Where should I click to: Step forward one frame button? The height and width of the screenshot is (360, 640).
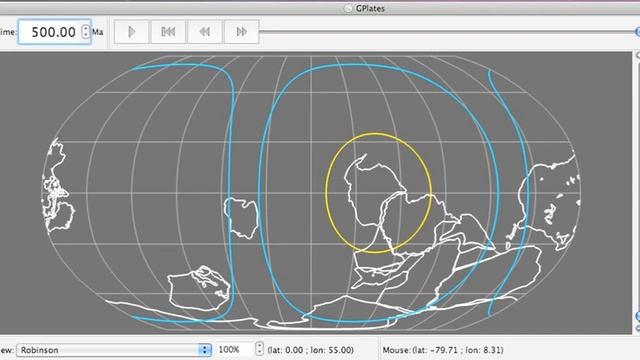pos(242,32)
